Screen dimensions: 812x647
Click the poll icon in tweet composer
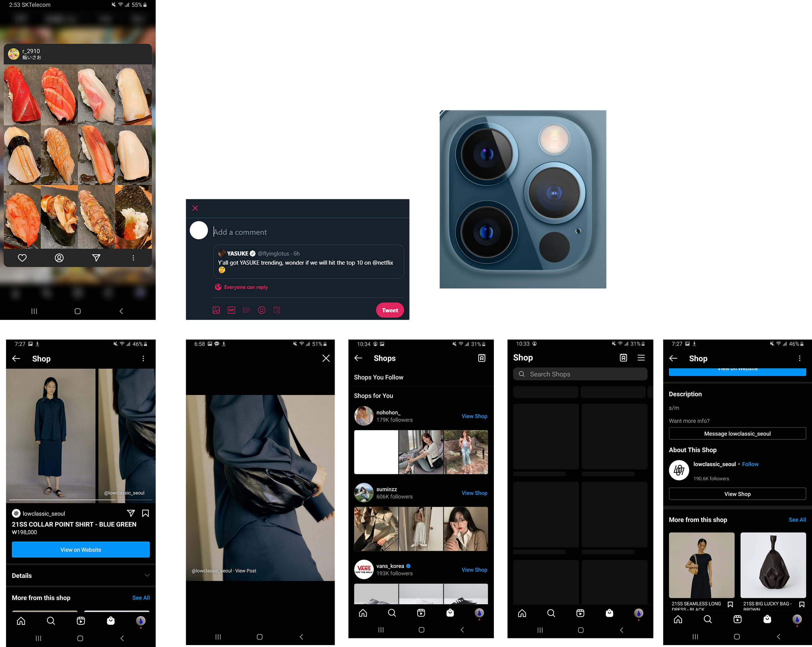tap(246, 310)
